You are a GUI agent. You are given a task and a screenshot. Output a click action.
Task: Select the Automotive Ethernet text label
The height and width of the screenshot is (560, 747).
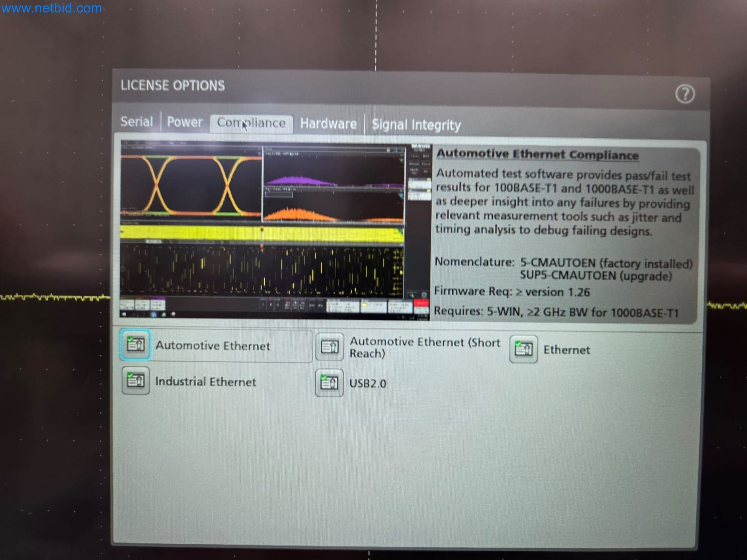pos(213,346)
